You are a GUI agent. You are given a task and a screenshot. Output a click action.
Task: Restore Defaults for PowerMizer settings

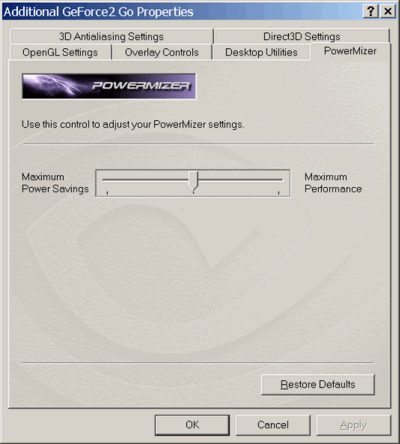[318, 384]
